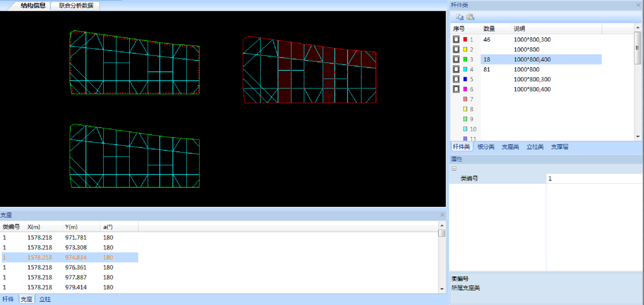The width and height of the screenshot is (644, 305).
Task: Open the 立柱类 tab
Action: 535,147
